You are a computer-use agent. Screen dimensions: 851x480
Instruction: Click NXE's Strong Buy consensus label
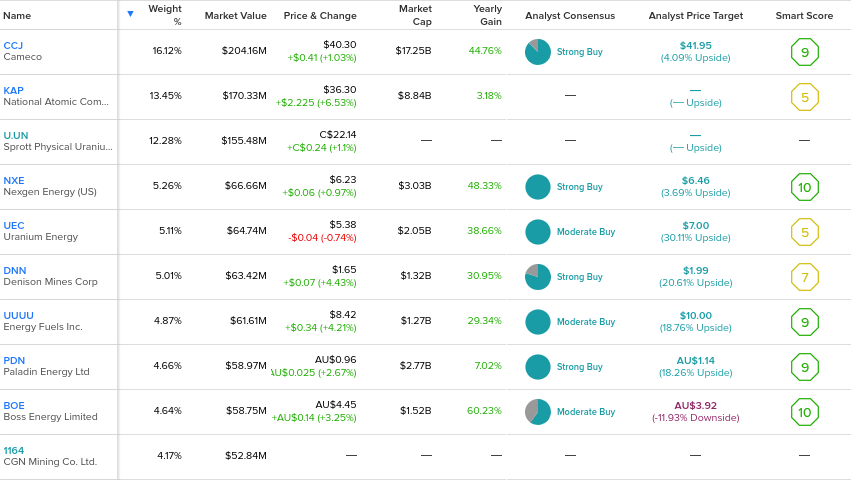(579, 187)
